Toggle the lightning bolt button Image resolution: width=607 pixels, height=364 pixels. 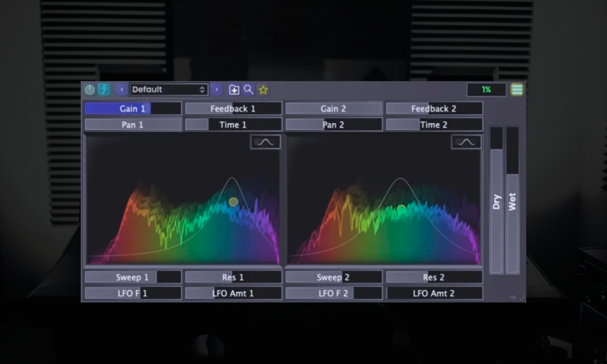point(104,90)
